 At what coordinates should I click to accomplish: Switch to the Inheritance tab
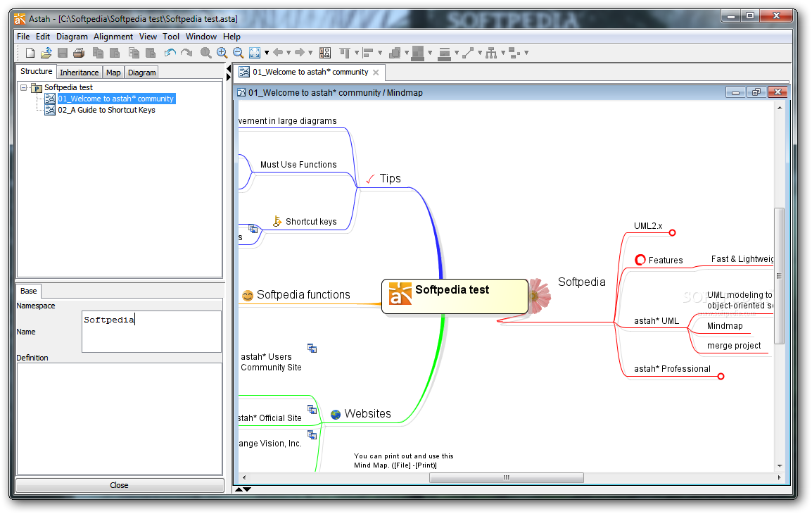79,73
